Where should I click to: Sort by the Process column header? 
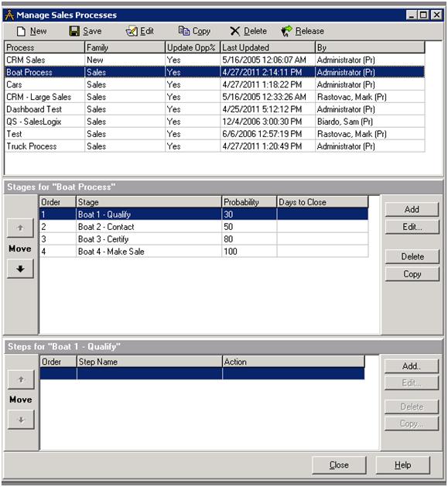point(44,47)
